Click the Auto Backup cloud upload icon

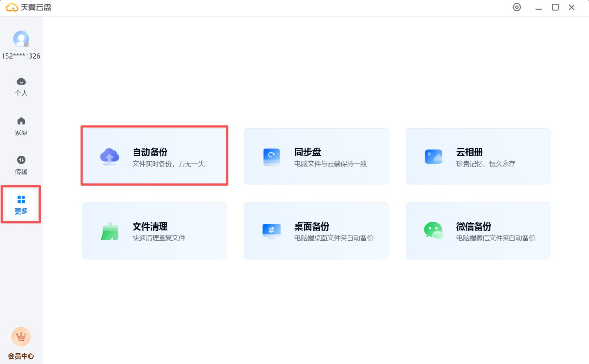[x=109, y=156]
